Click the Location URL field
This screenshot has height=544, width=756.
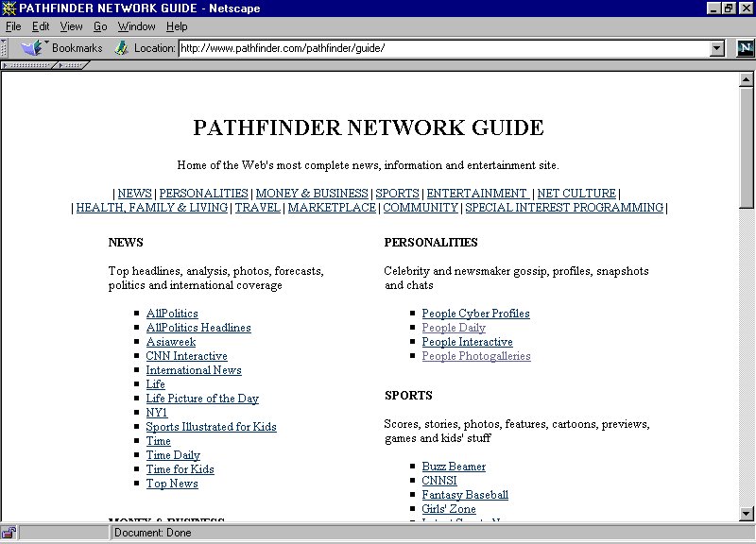(x=444, y=48)
